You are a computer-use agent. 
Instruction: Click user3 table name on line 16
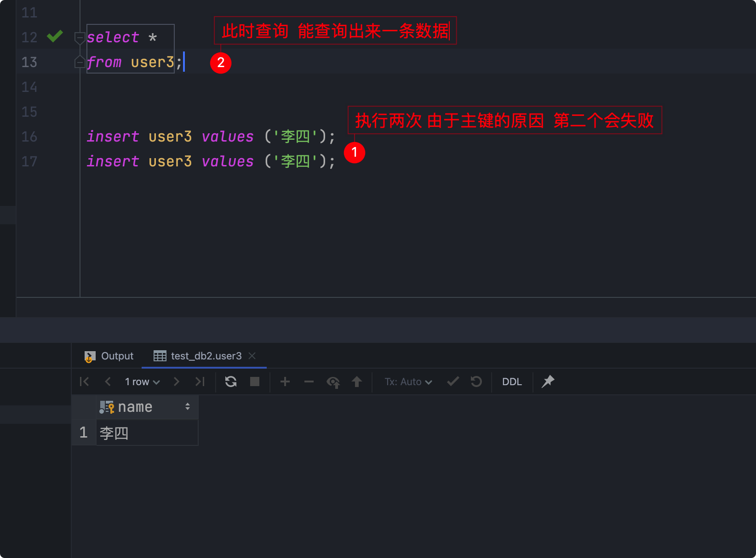coord(170,137)
